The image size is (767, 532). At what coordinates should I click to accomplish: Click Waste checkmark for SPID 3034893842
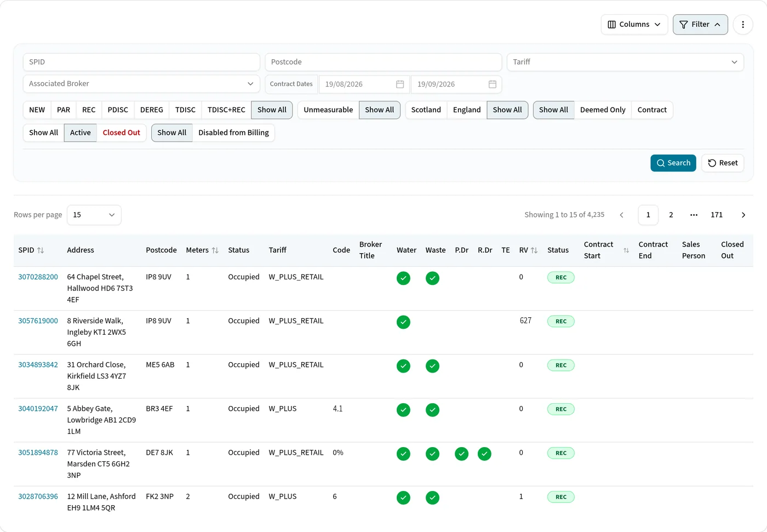(x=433, y=366)
